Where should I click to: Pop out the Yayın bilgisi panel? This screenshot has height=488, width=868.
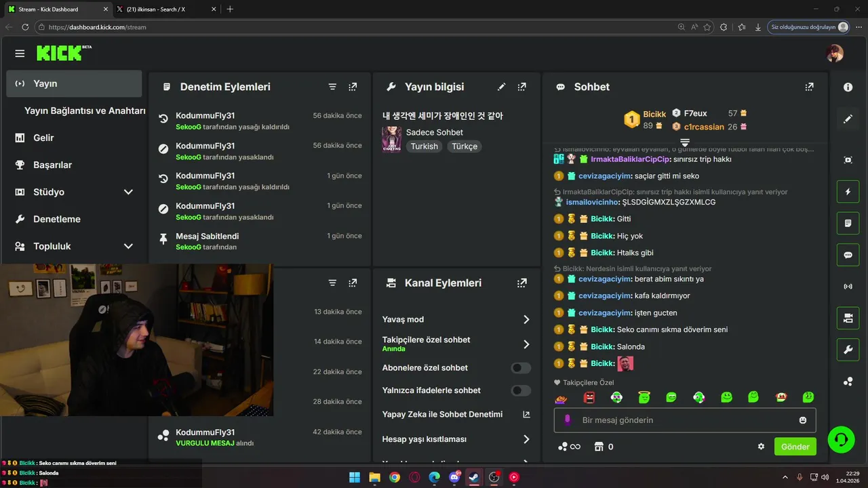[521, 87]
